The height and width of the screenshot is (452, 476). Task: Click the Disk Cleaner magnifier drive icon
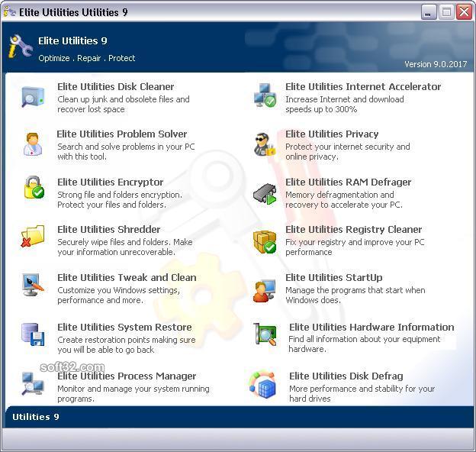(x=33, y=97)
